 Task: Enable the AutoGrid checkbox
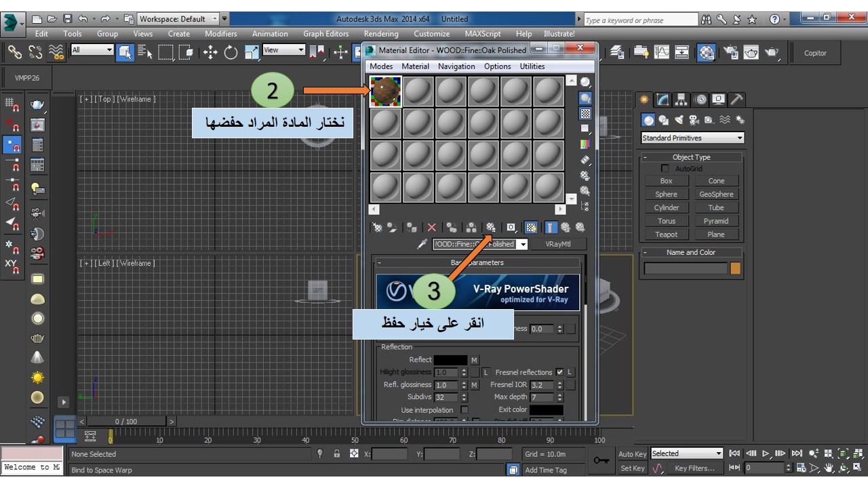665,169
